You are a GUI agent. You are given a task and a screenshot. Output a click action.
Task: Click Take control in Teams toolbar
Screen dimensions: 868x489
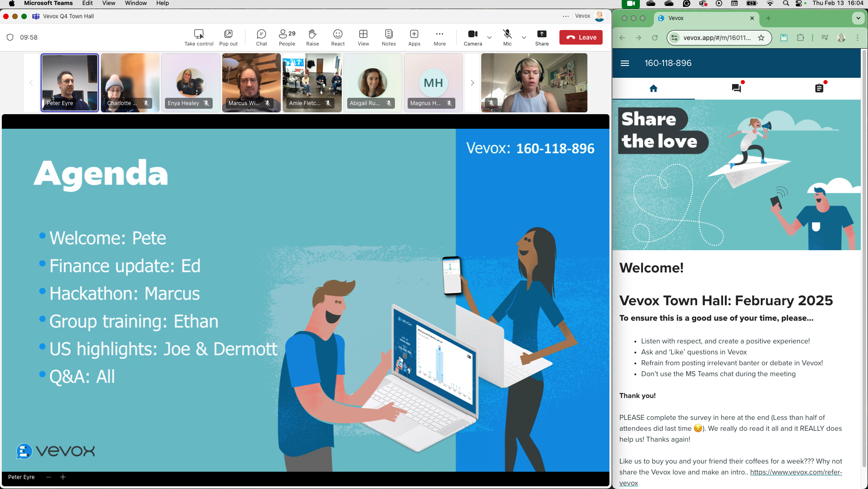199,37
